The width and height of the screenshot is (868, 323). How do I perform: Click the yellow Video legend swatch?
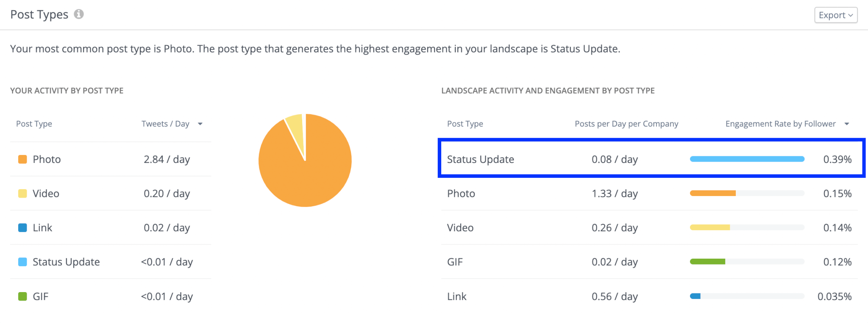point(22,193)
